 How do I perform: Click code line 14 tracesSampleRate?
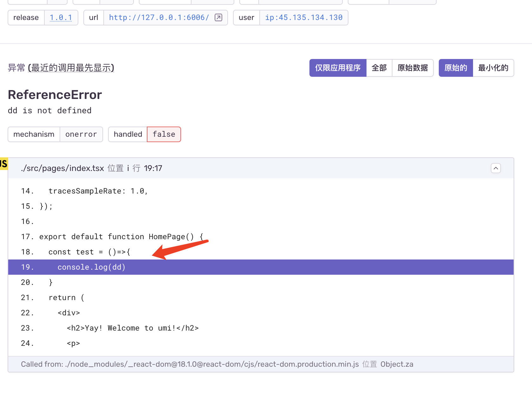[261, 191]
